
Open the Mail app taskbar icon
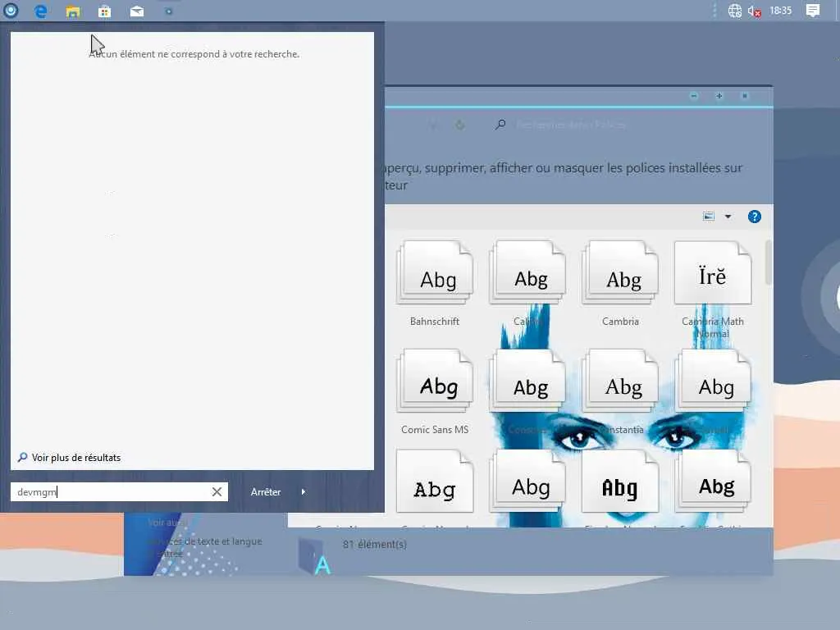(137, 11)
